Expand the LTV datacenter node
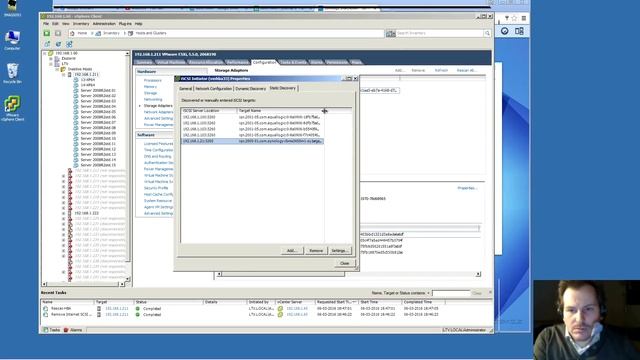The width and height of the screenshot is (640, 360). pos(51,64)
